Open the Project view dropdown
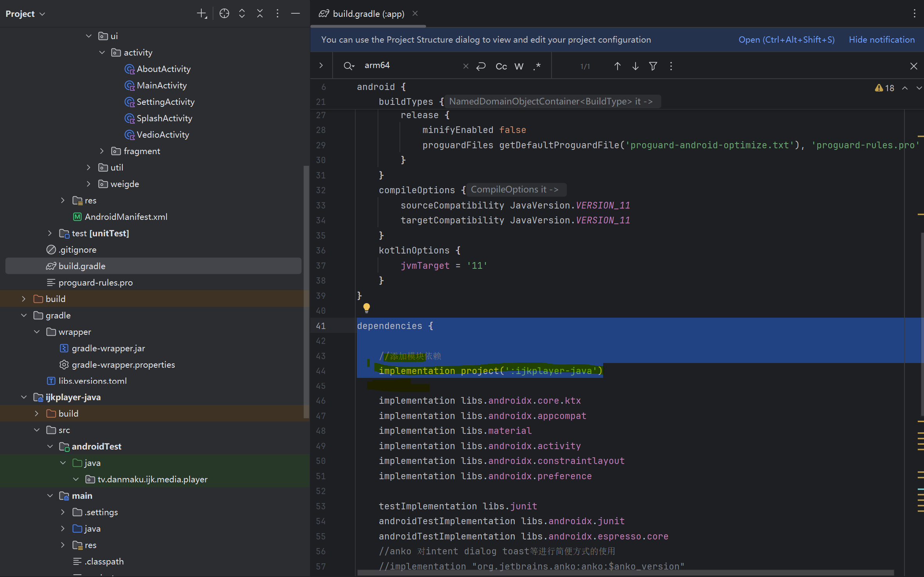This screenshot has height=577, width=924. tap(25, 14)
